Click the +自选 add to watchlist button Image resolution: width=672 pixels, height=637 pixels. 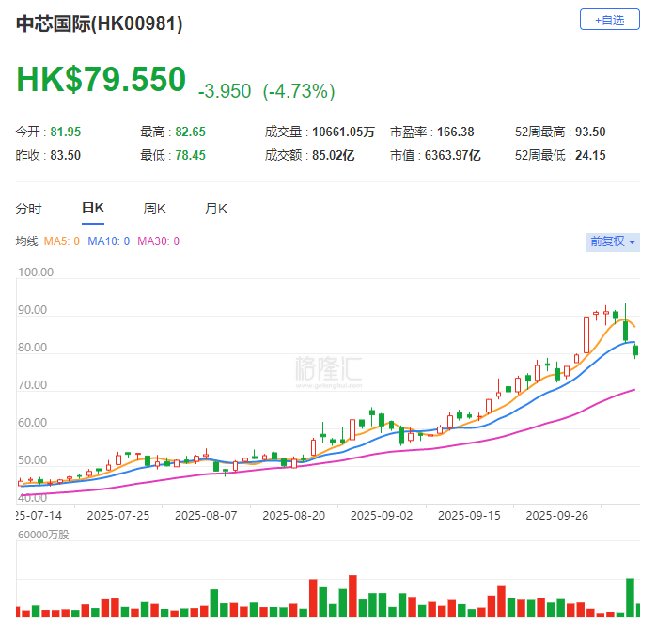[609, 19]
